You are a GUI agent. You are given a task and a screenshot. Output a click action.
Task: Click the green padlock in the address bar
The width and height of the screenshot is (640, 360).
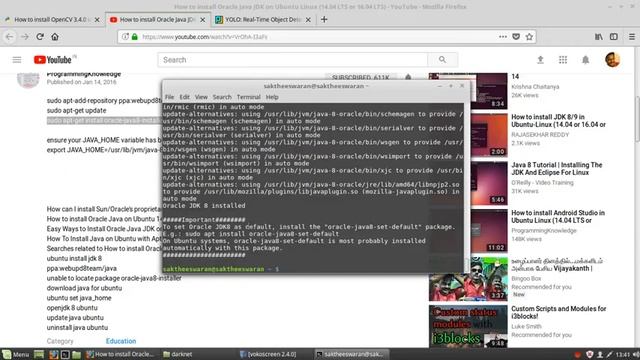point(135,37)
